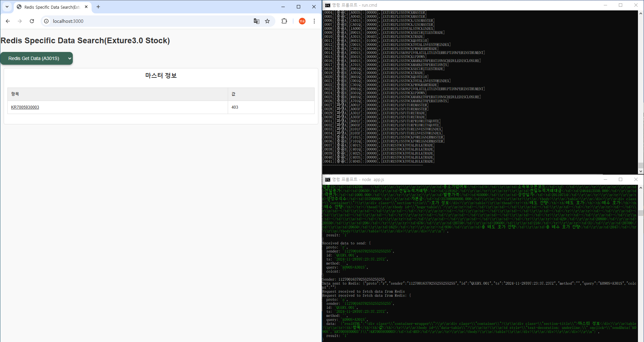The width and height of the screenshot is (644, 342).
Task: Expand Redis Get Data (A301S) dropdown
Action: (37, 58)
